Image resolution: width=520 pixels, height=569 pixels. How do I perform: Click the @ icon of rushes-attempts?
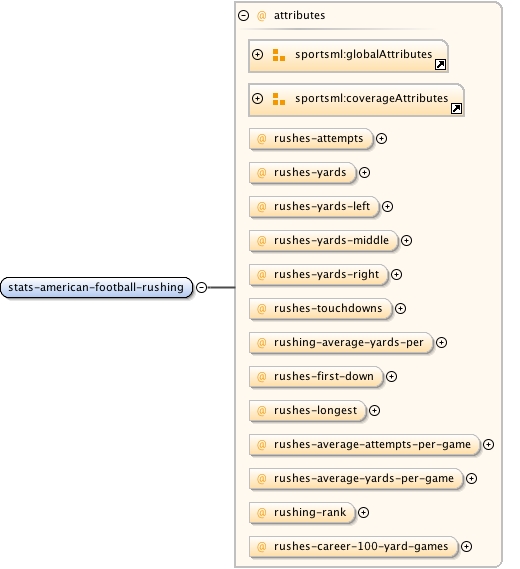pos(261,139)
